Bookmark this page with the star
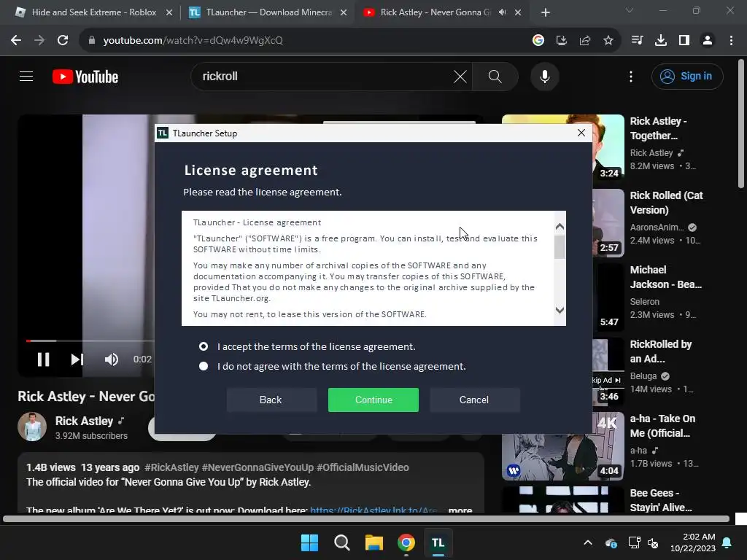 click(608, 41)
